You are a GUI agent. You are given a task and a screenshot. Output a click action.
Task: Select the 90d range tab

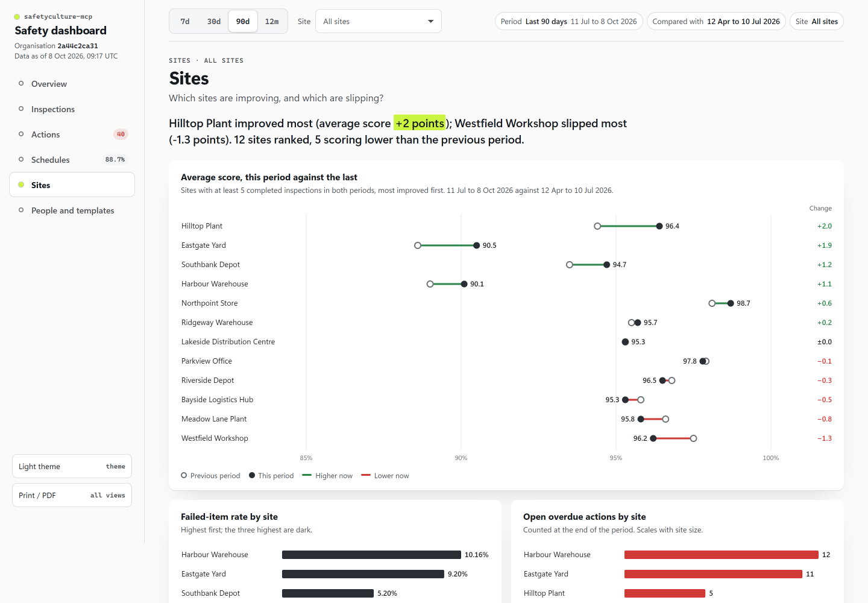pyautogui.click(x=243, y=21)
